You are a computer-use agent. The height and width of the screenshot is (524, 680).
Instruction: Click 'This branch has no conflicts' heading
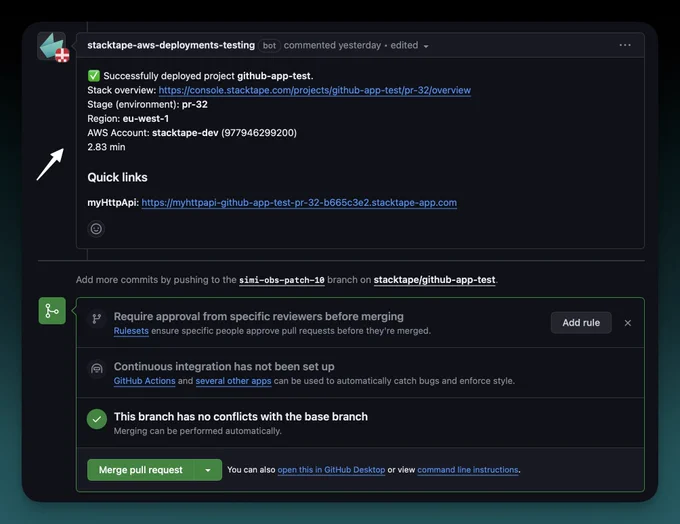(x=241, y=416)
